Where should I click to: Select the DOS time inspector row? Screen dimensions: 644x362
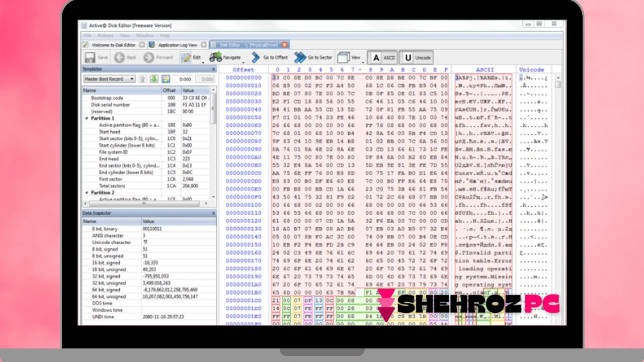[x=149, y=303]
